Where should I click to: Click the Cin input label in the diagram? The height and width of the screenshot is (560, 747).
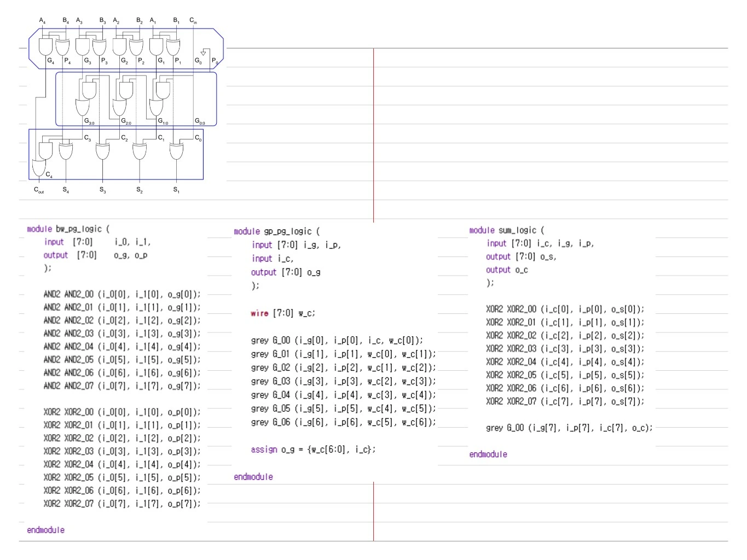click(x=193, y=20)
